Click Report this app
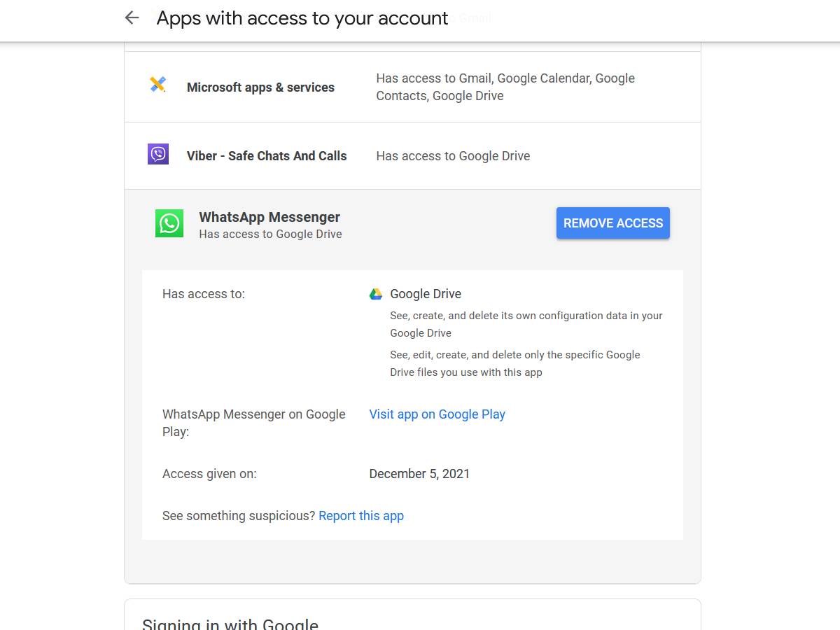 361,515
